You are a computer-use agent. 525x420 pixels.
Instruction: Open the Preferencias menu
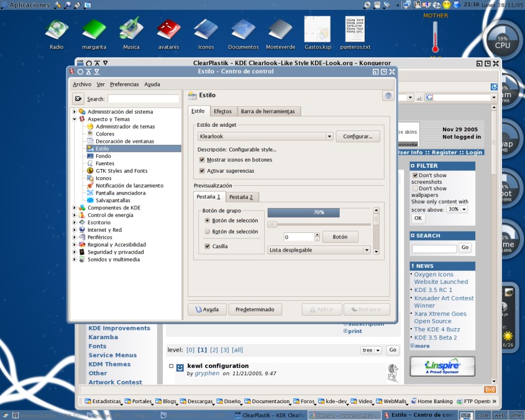pos(124,84)
